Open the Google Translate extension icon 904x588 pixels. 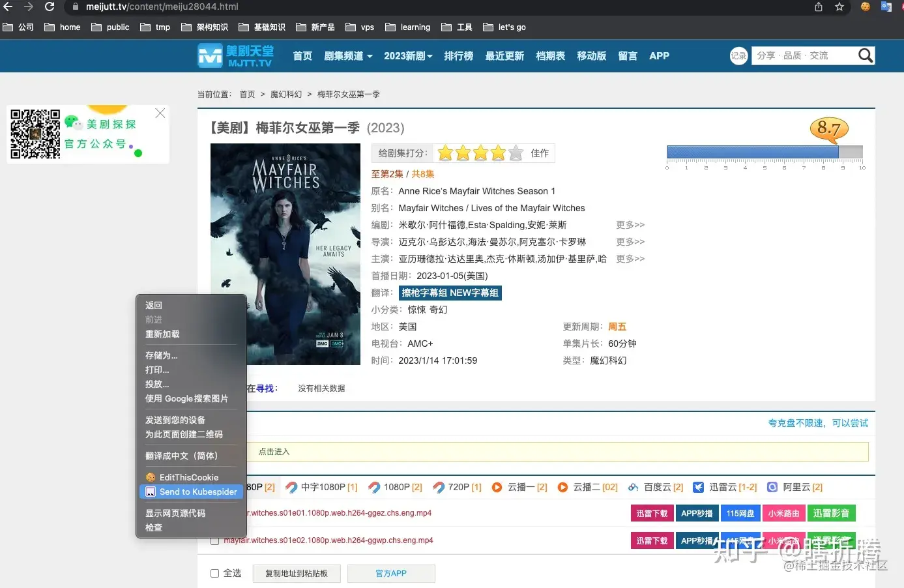pos(886,7)
